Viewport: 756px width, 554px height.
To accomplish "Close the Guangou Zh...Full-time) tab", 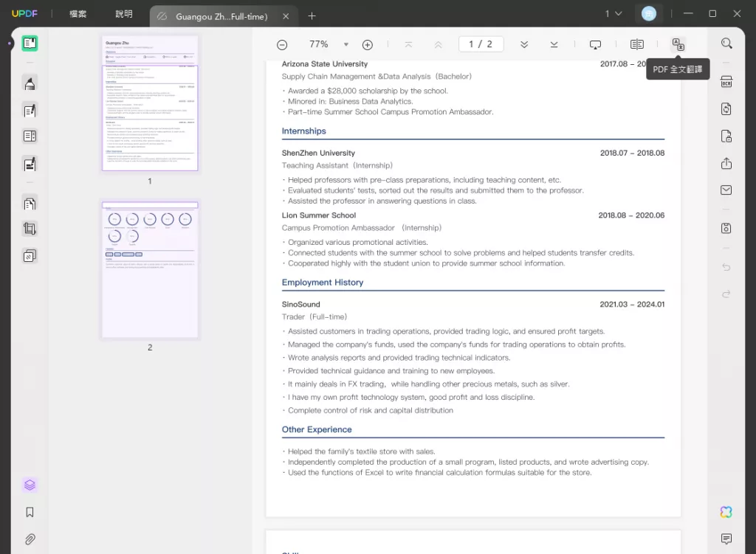I will click(286, 16).
